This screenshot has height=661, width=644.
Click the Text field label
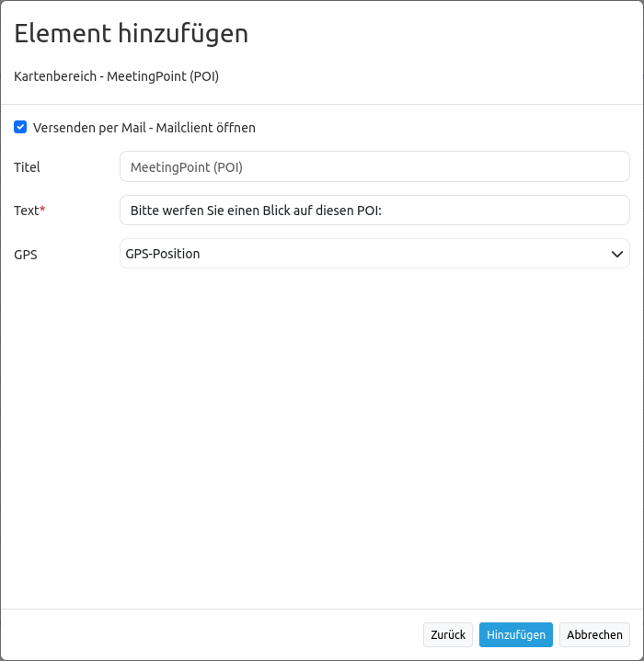coord(26,211)
